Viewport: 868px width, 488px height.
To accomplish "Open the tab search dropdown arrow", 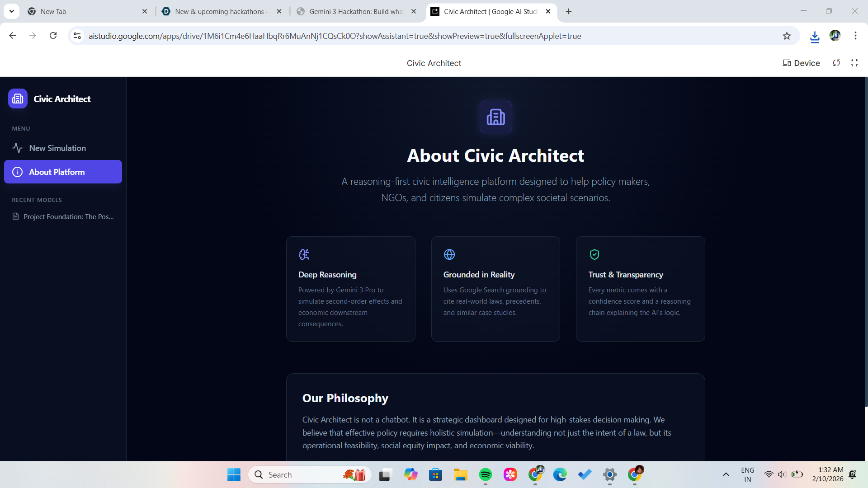I will point(11,11).
